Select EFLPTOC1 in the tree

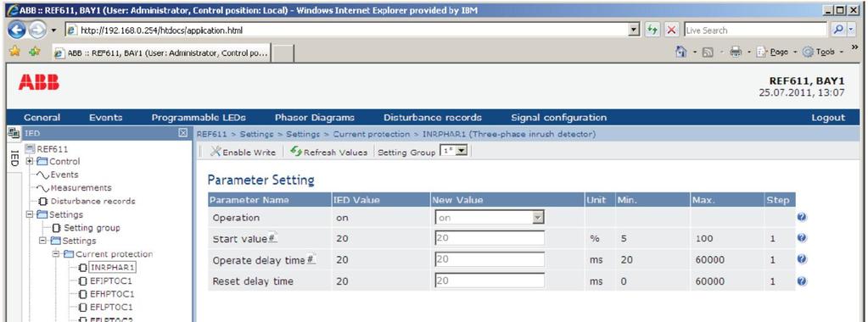point(111,307)
